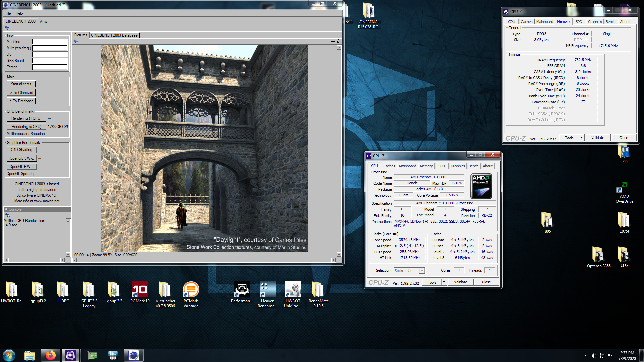Screen dimensions: 644x362
Task: Switch to the Caches tab in the CPU-Z CPU window
Action: (x=389, y=166)
